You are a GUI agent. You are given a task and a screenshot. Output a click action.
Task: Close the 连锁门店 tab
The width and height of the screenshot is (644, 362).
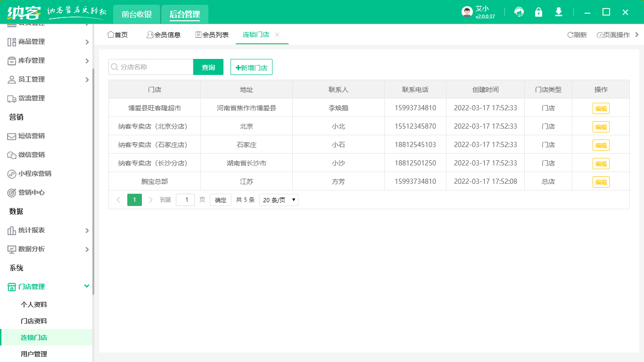point(277,34)
